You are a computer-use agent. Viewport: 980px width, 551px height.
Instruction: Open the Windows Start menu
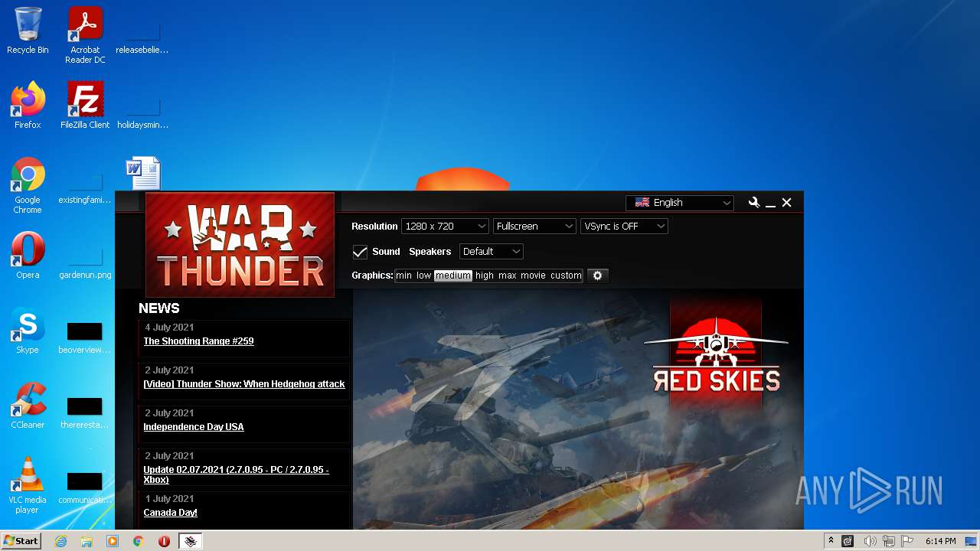[21, 541]
